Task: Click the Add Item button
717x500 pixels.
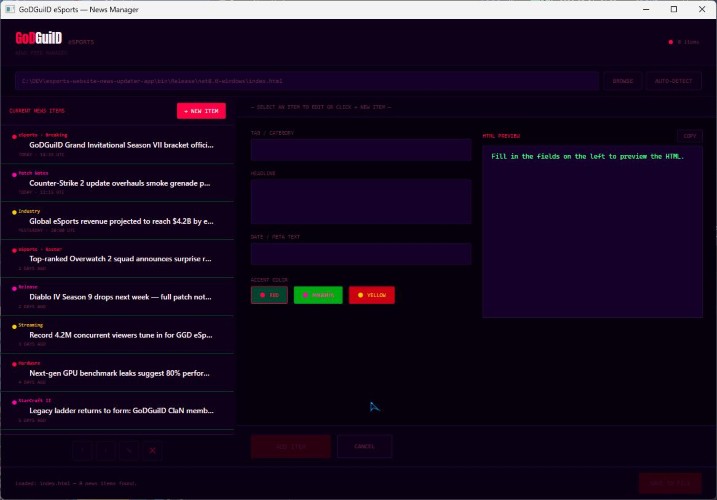Action: click(290, 446)
